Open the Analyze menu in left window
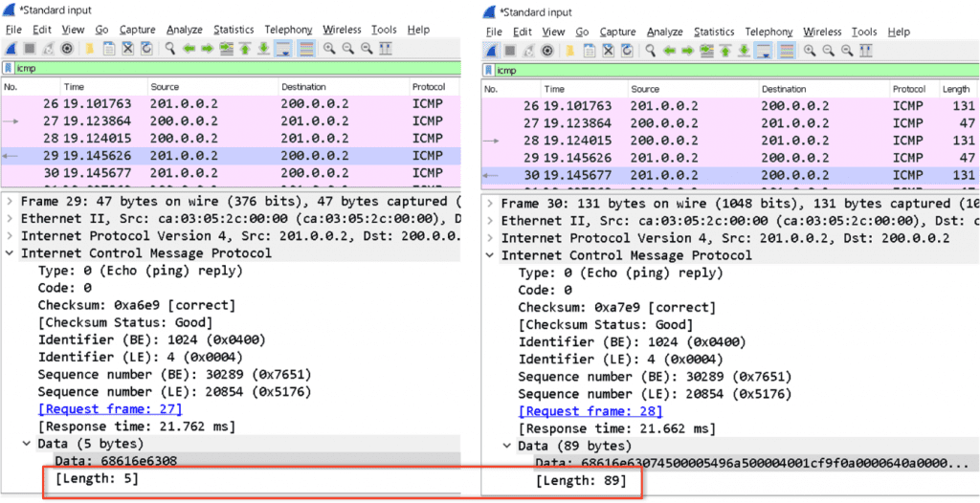 [185, 30]
